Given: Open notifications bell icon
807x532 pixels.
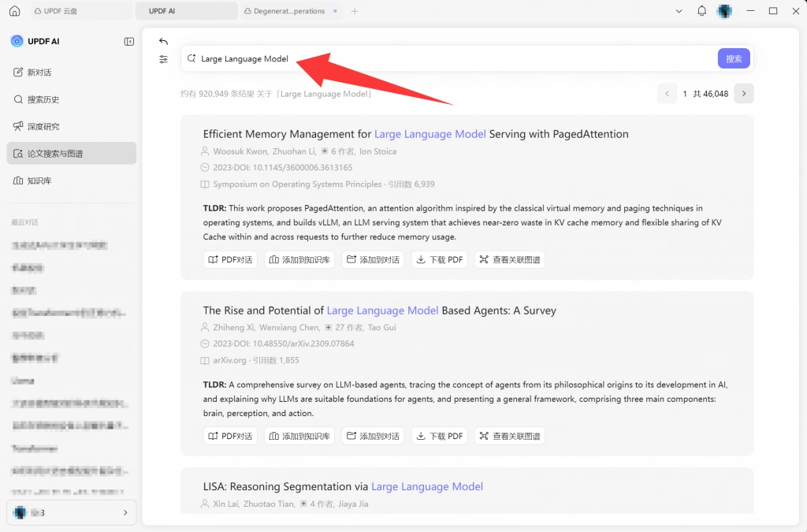Looking at the screenshot, I should [701, 11].
